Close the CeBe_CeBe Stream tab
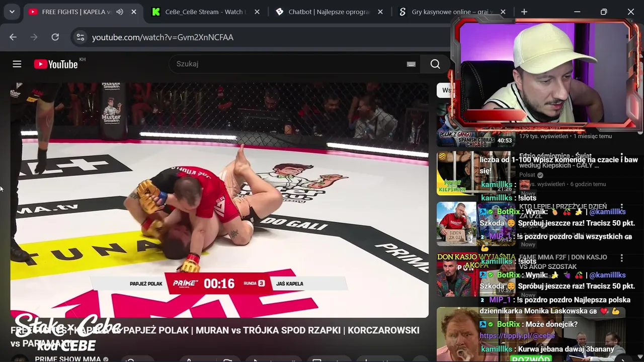644x362 pixels. click(257, 12)
